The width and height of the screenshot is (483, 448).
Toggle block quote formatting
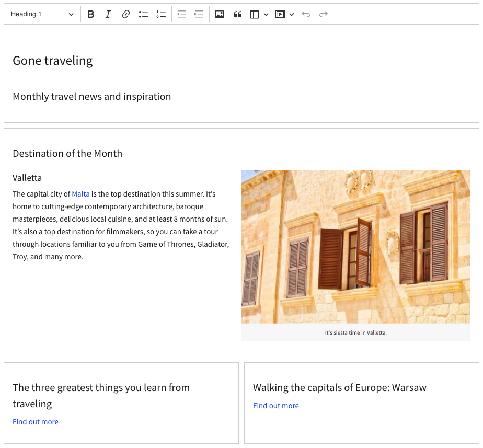coord(237,15)
